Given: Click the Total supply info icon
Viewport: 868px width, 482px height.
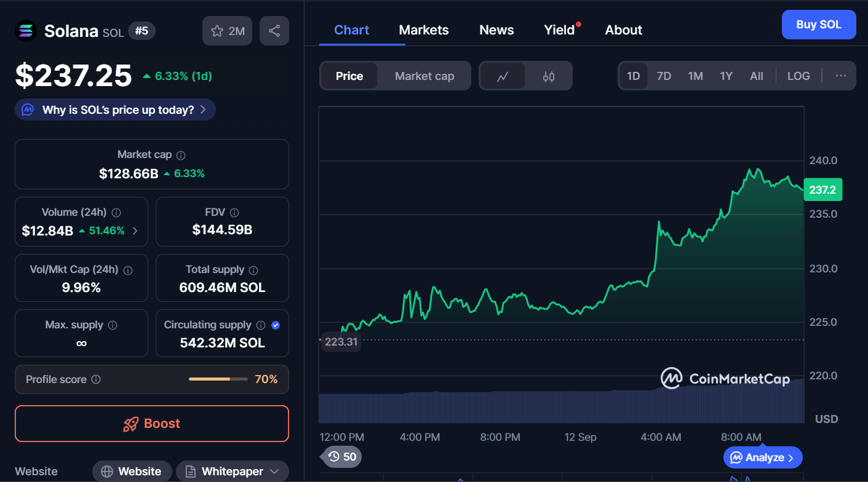Looking at the screenshot, I should [x=253, y=270].
